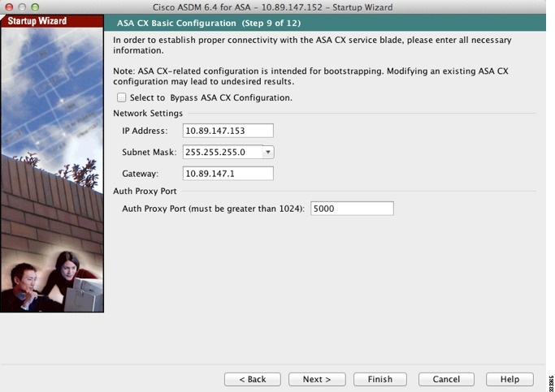Complete the wizard with Finish button
The width and height of the screenshot is (555, 392).
380,379
